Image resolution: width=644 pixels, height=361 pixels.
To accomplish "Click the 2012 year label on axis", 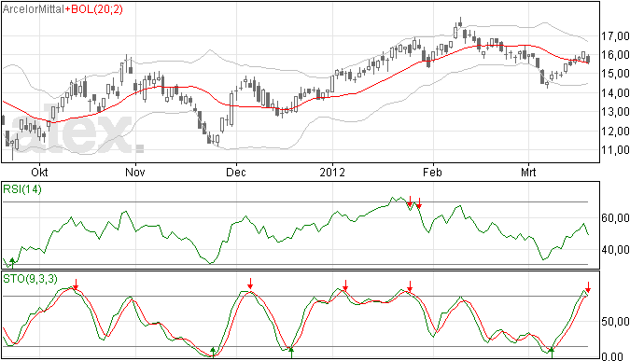I will [x=332, y=172].
